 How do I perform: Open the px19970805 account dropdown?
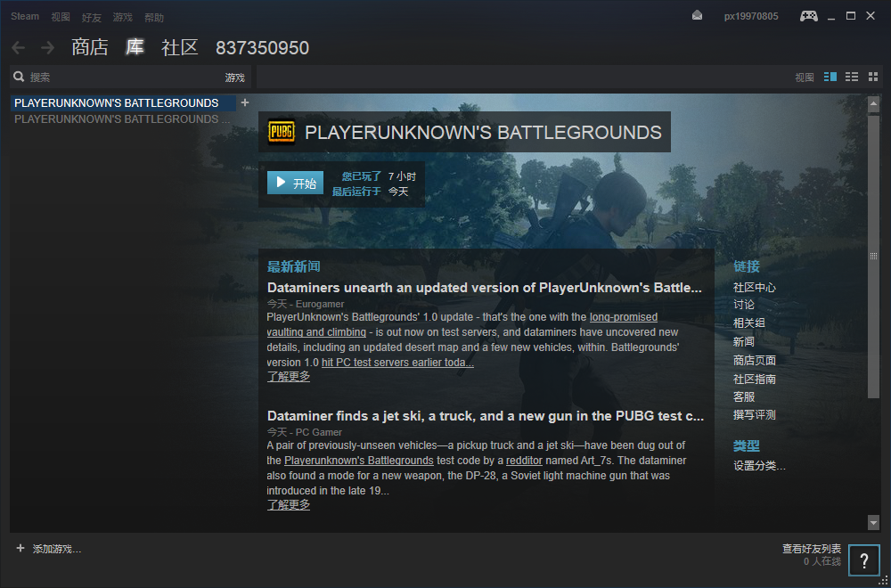click(x=751, y=16)
